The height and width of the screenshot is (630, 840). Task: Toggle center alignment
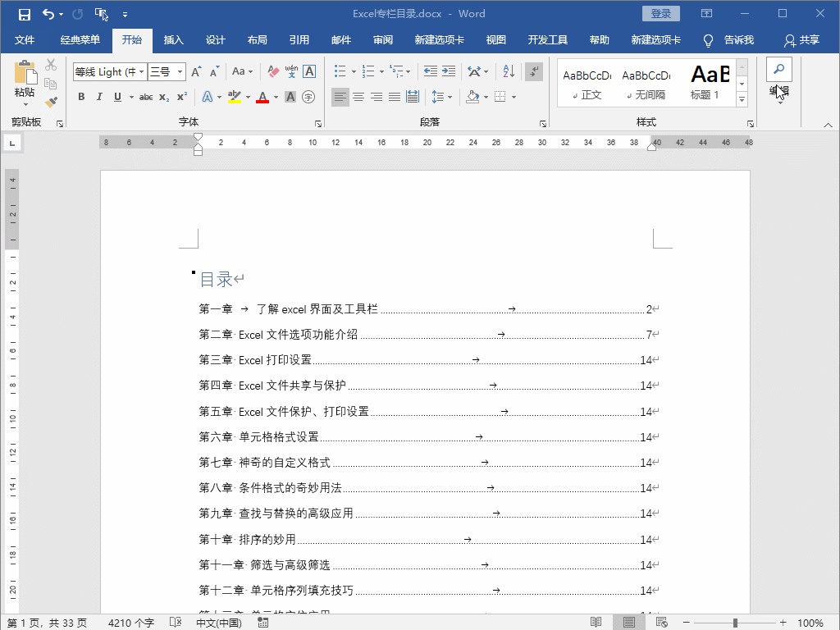pos(358,97)
